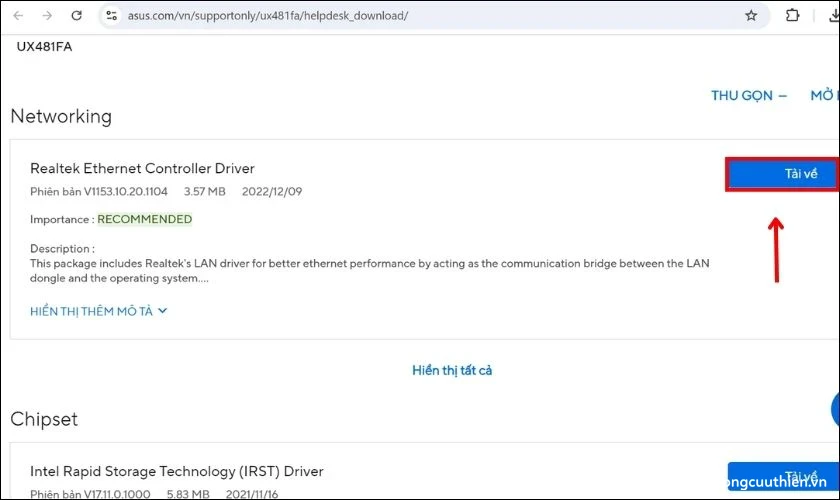Go forward in browser history
The image size is (840, 500).
47,16
